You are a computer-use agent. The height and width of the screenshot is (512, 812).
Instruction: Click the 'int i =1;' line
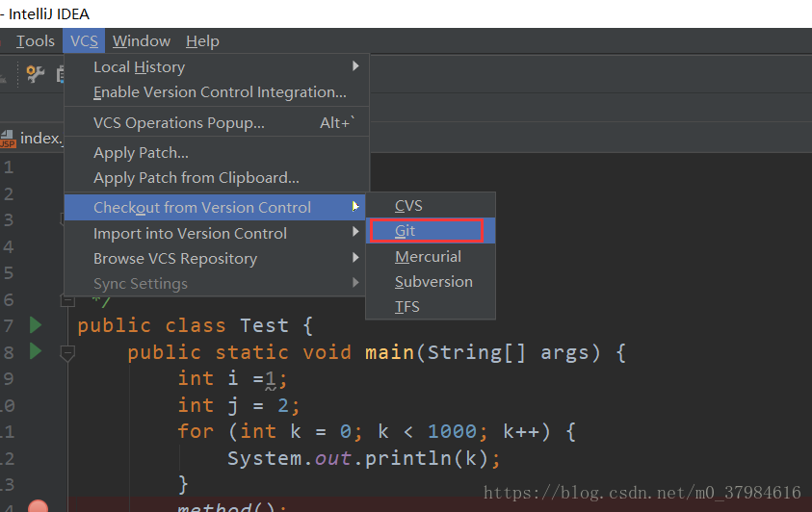pyautogui.click(x=232, y=379)
